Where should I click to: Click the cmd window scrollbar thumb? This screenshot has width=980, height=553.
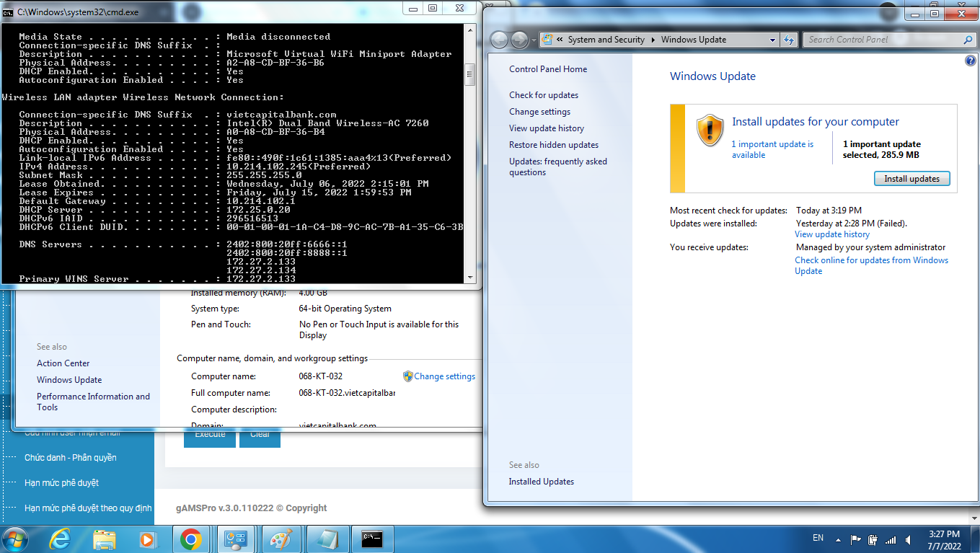pyautogui.click(x=469, y=74)
